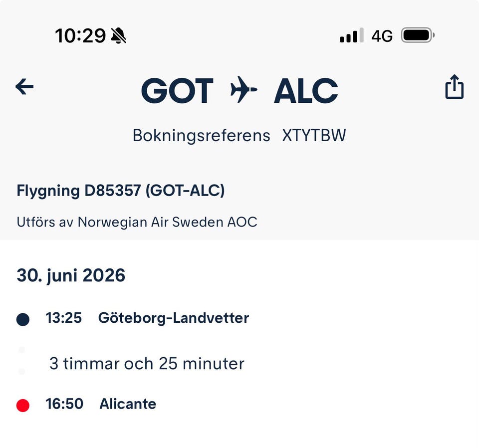Tap Utförs av Norwegian Air Sweden AOC
479x448 pixels.
pyautogui.click(x=137, y=222)
